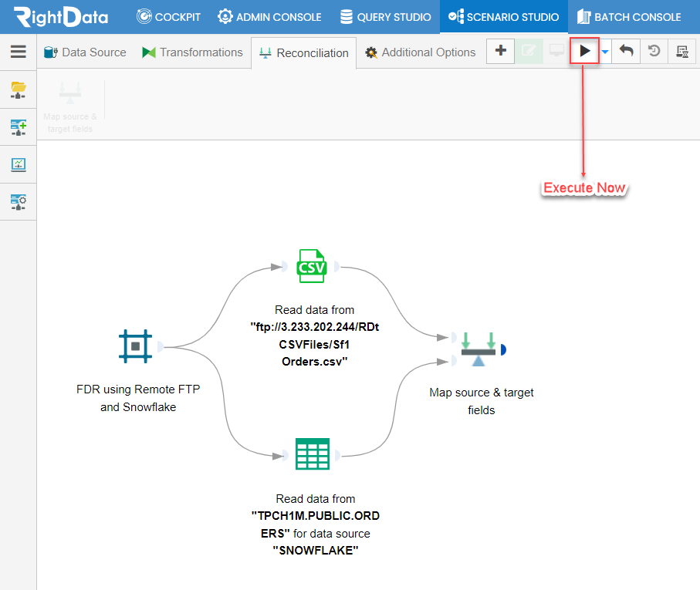Click the plus add button in toolbar
The height and width of the screenshot is (590, 700).
tap(500, 51)
